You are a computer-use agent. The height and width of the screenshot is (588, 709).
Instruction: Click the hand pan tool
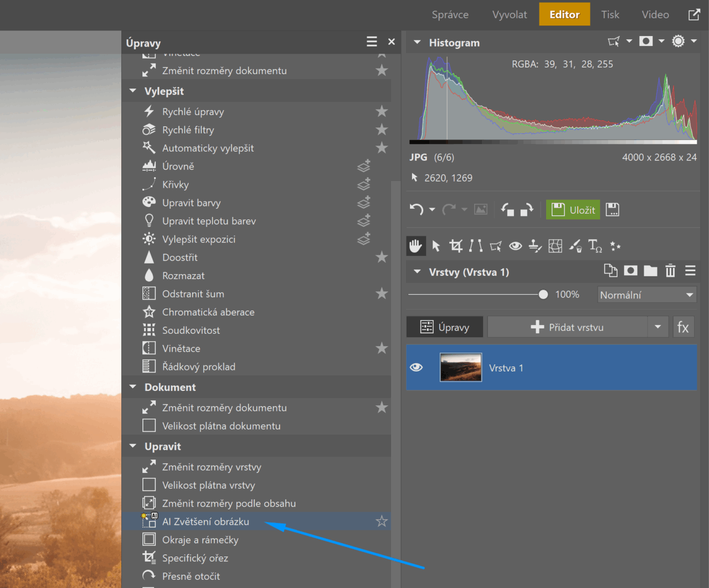(415, 246)
